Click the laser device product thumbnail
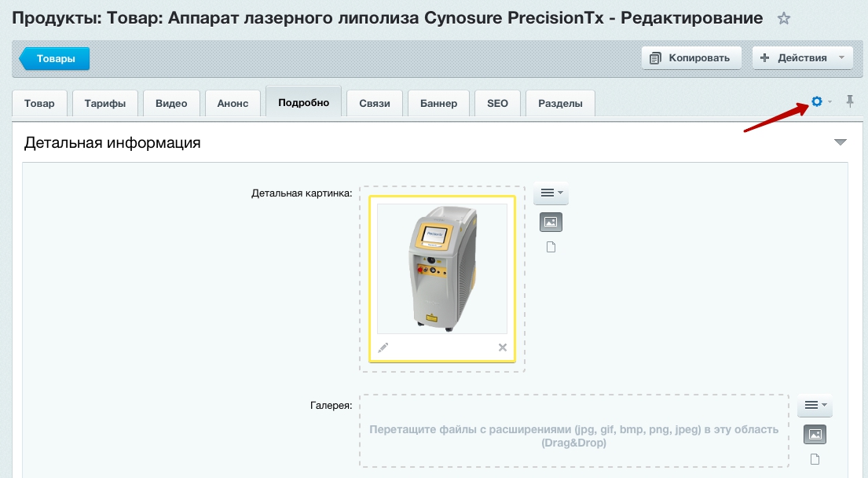Viewport: 868px width, 478px height. (x=442, y=269)
